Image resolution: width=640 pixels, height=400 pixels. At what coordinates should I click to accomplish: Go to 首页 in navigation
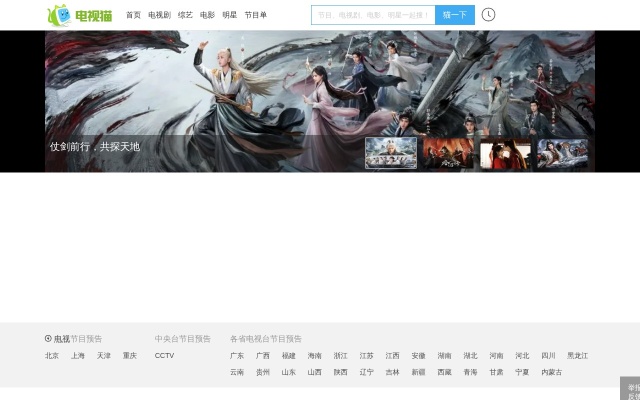[x=133, y=15]
